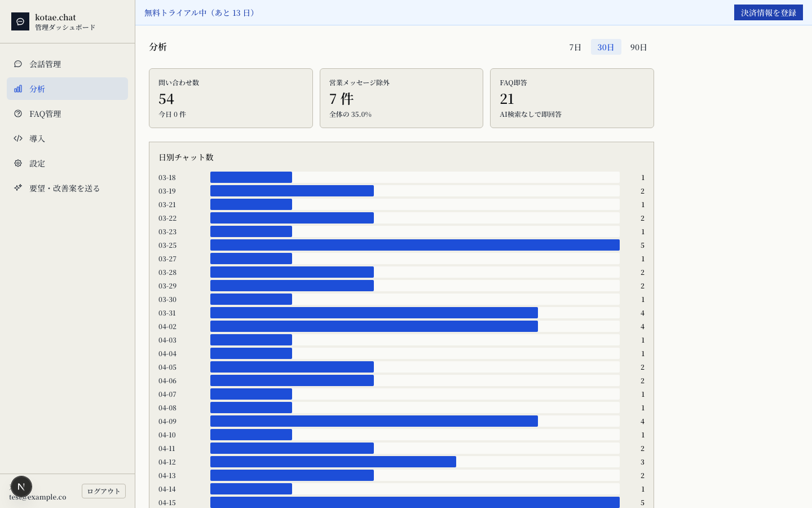Click the 決済情報を登録 button
Screen dimensions: 812x508
pos(768,12)
